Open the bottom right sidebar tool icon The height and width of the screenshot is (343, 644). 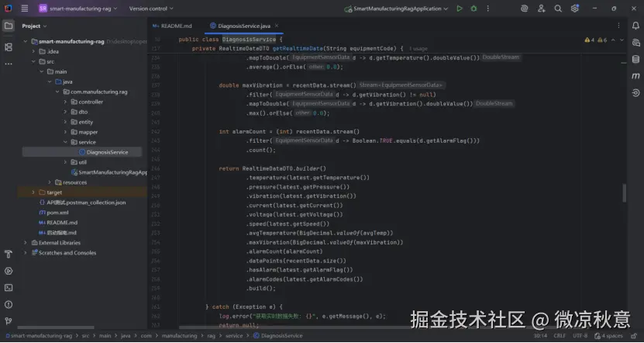point(635,93)
